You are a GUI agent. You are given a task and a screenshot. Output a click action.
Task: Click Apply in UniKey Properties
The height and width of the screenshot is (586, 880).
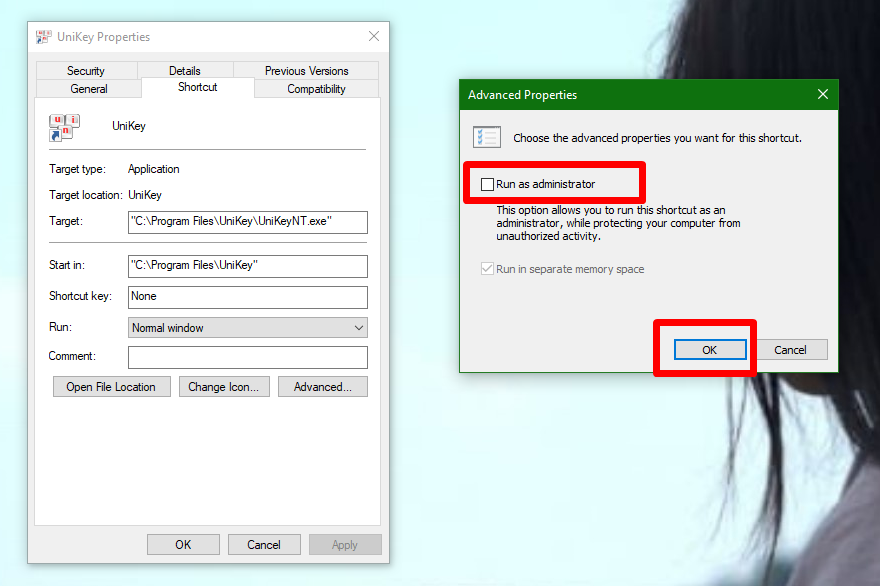pos(345,544)
